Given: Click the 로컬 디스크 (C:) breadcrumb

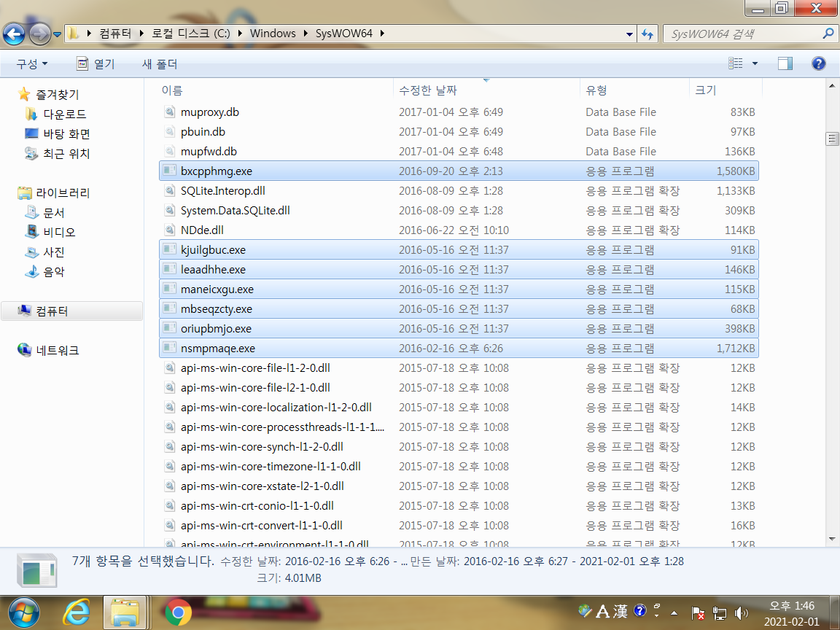Looking at the screenshot, I should [x=191, y=34].
